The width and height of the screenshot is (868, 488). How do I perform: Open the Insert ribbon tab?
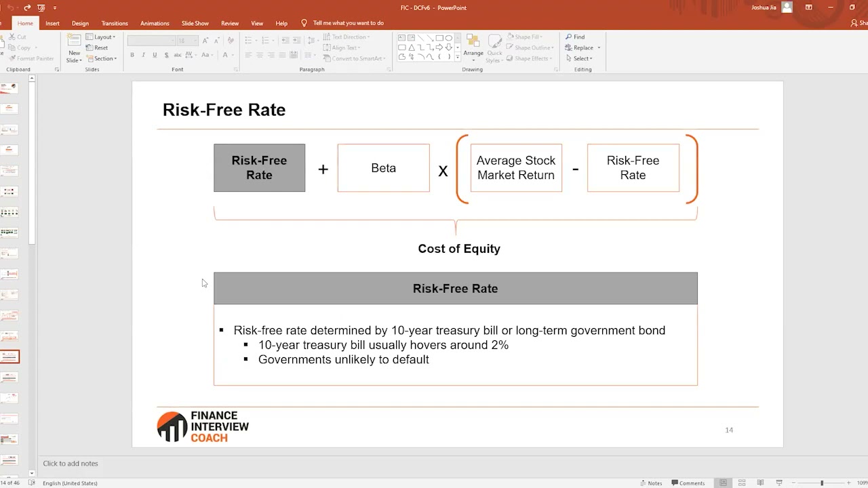52,23
